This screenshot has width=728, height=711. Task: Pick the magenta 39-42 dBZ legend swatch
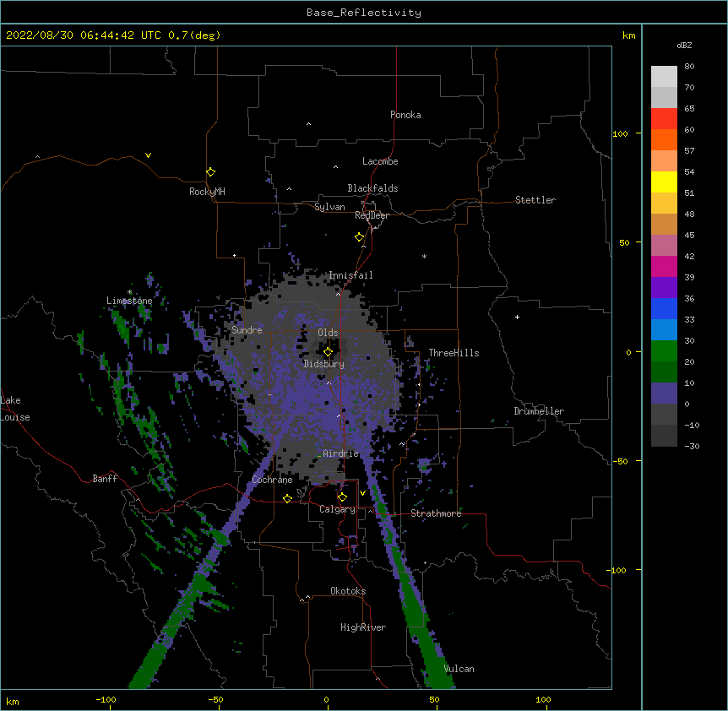(x=664, y=266)
